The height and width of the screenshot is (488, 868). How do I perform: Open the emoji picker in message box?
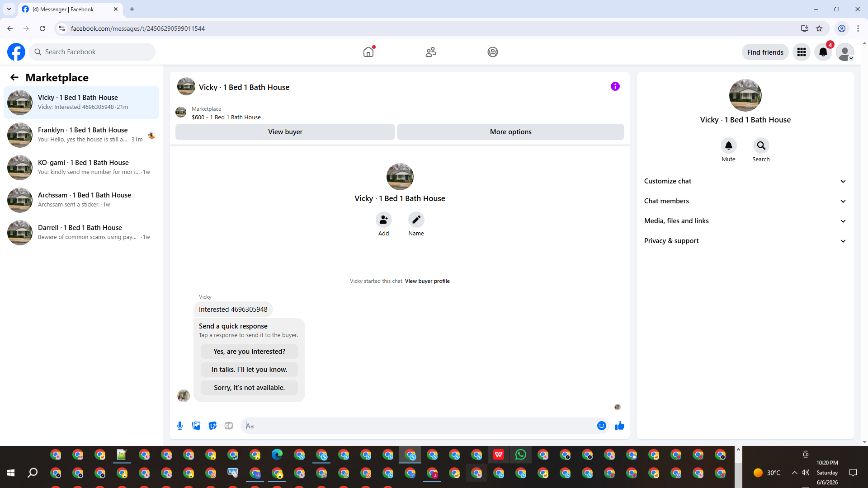coord(602,426)
